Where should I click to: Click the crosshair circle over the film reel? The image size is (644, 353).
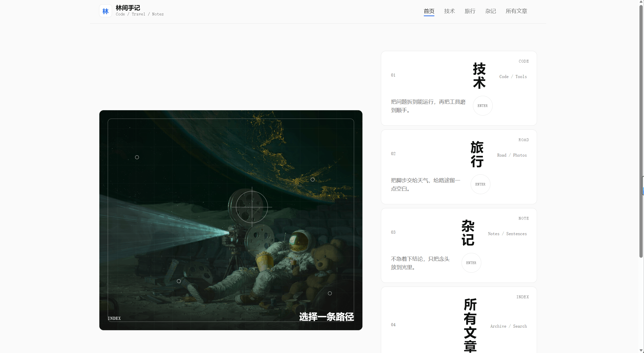click(x=252, y=207)
